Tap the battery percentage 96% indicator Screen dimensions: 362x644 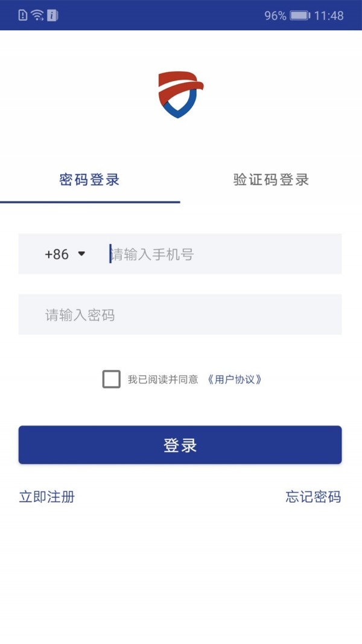[276, 15]
